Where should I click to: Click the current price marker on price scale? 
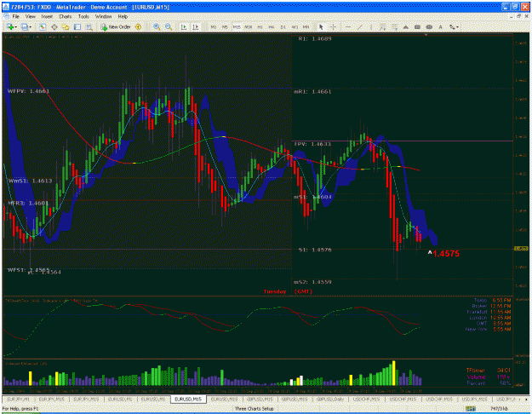(521, 249)
